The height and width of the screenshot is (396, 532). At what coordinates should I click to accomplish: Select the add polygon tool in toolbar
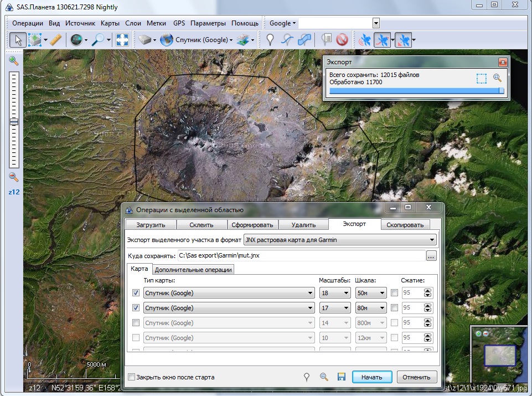coord(304,40)
